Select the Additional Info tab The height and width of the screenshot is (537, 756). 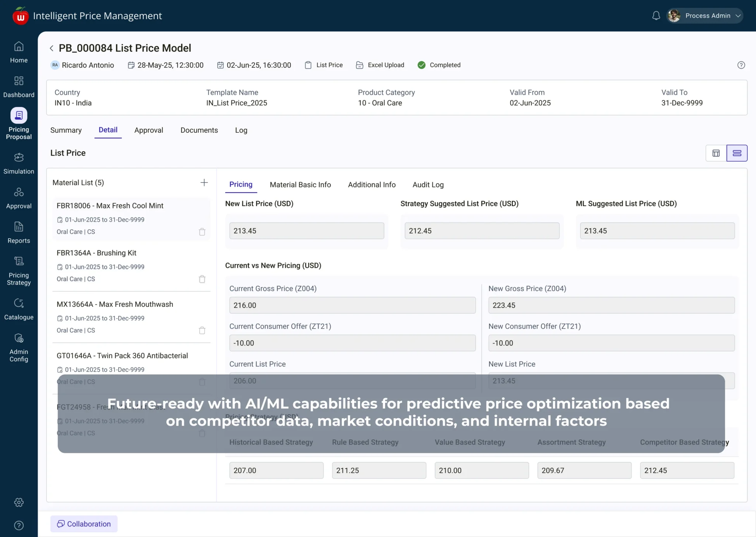371,185
